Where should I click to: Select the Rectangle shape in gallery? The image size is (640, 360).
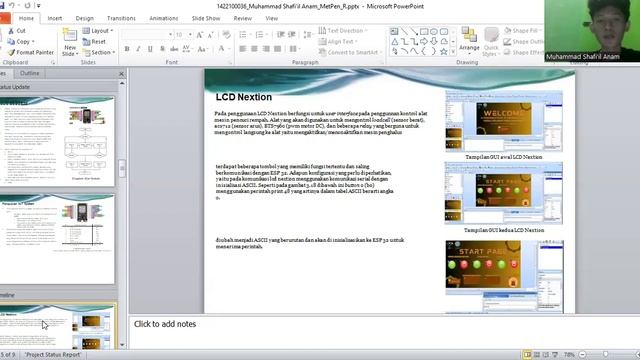(424, 31)
